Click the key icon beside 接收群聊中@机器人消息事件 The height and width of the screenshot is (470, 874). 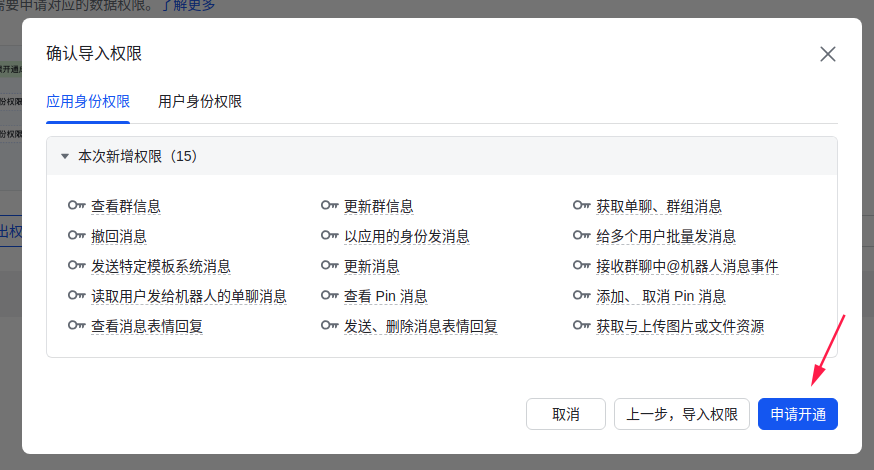[581, 266]
